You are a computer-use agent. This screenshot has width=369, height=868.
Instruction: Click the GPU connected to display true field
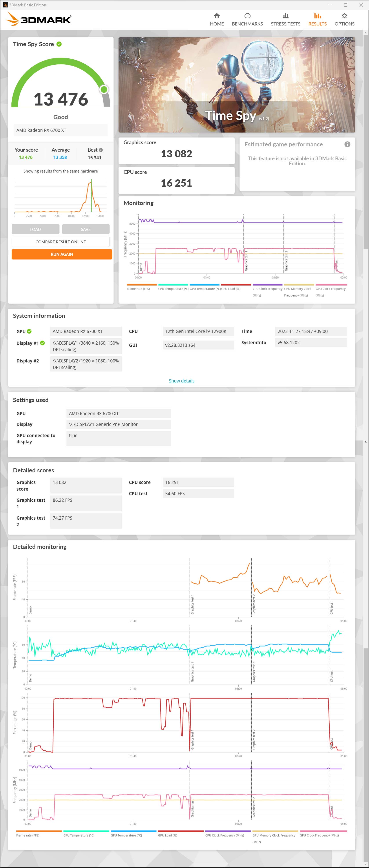(119, 438)
